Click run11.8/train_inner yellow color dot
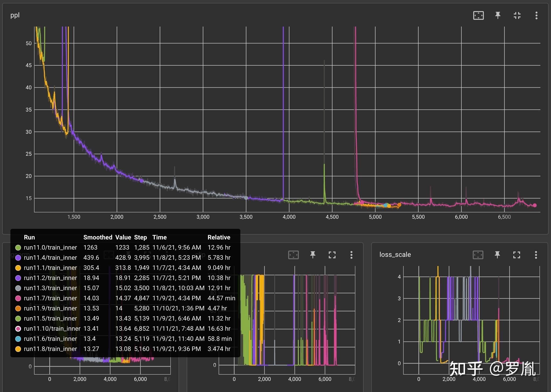 click(x=18, y=349)
